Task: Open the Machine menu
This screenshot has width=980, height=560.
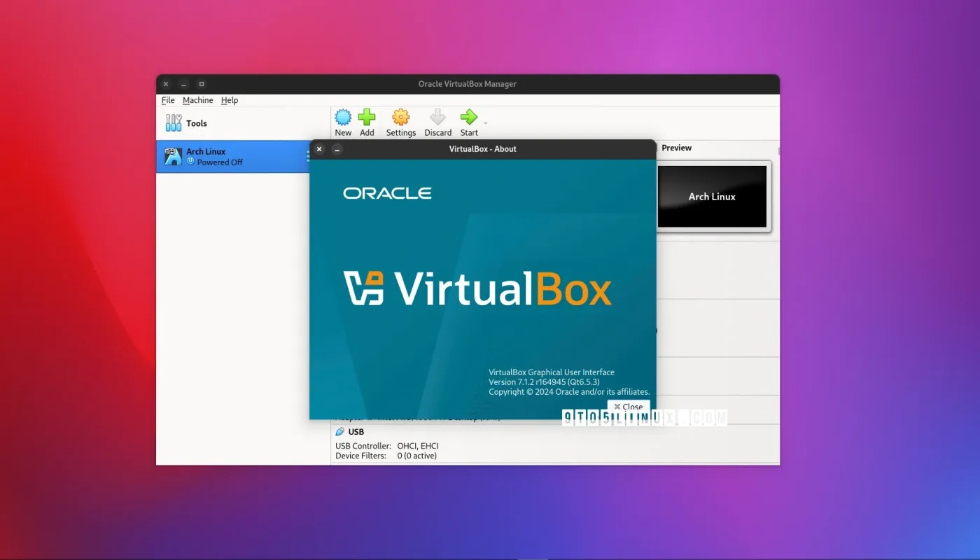Action: click(x=197, y=100)
